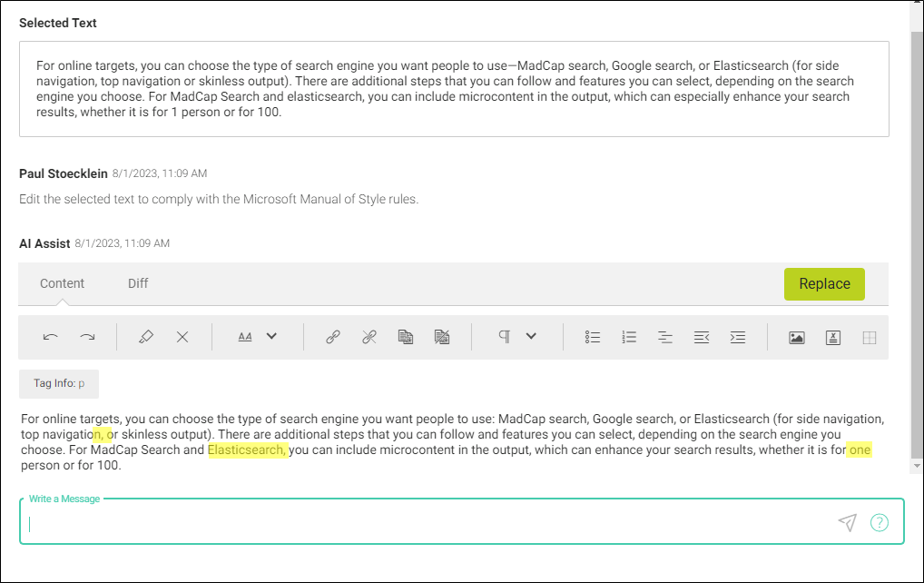Click the AA character style icon
Image resolution: width=924 pixels, height=583 pixels.
pos(245,337)
